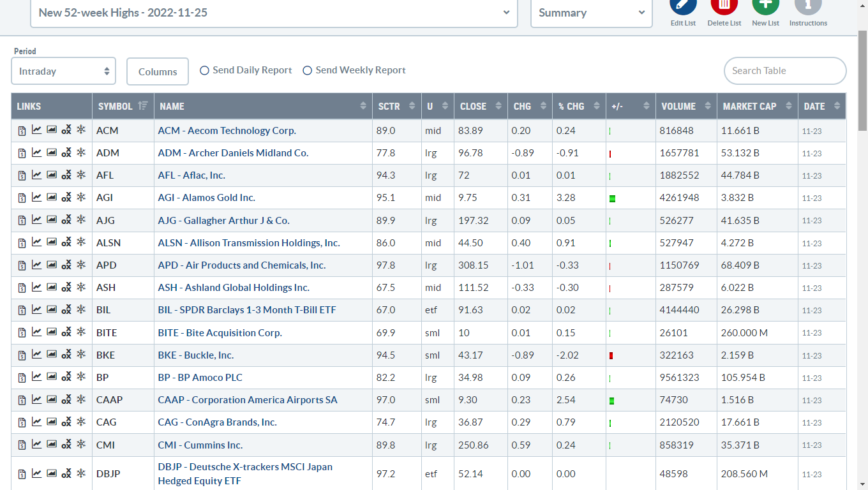The height and width of the screenshot is (490, 868).
Task: Open the SharpChart line icon for BITE
Action: point(36,332)
